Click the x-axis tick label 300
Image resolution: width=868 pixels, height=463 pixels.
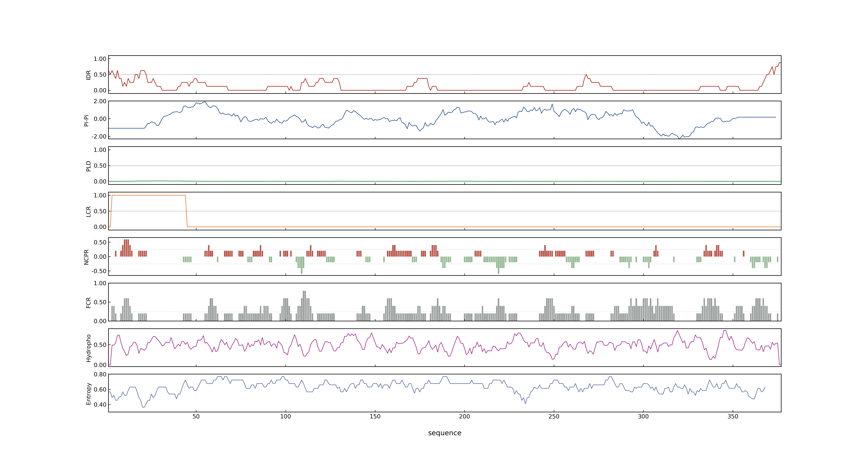[x=643, y=416]
